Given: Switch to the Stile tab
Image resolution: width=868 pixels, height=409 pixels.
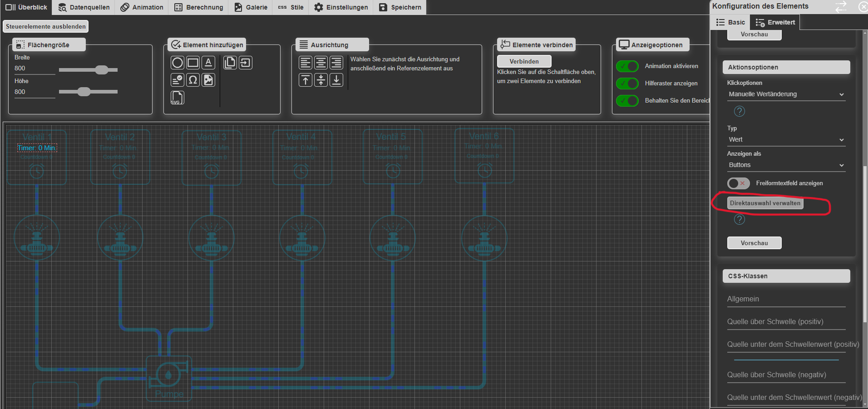Looking at the screenshot, I should tap(291, 7).
